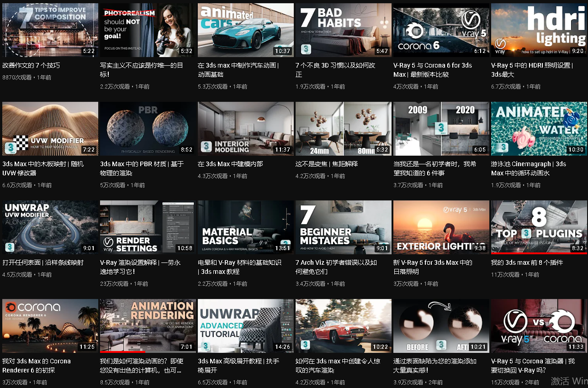Open the title '我们是如何渲染动画的?'
Image resolution: width=588 pixels, height=388 pixels.
click(x=141, y=366)
